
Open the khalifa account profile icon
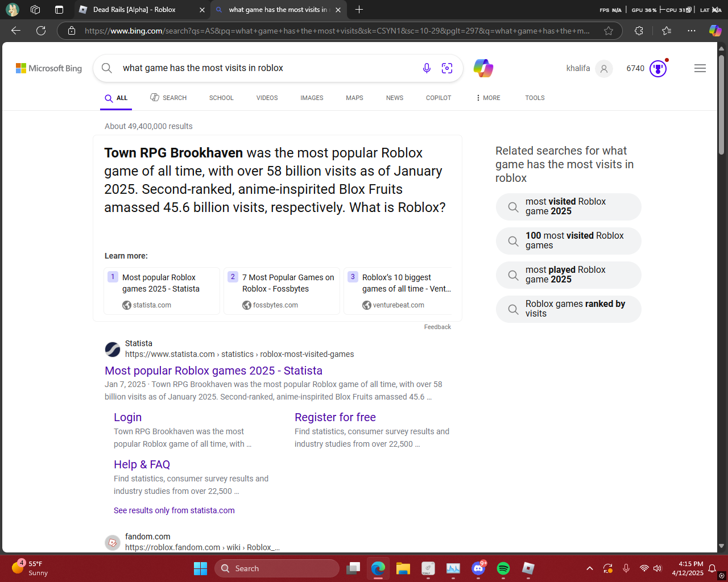(604, 69)
